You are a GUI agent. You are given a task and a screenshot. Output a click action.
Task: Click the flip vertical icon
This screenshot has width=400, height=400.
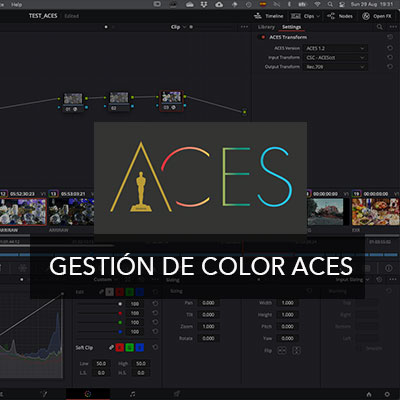click(296, 350)
